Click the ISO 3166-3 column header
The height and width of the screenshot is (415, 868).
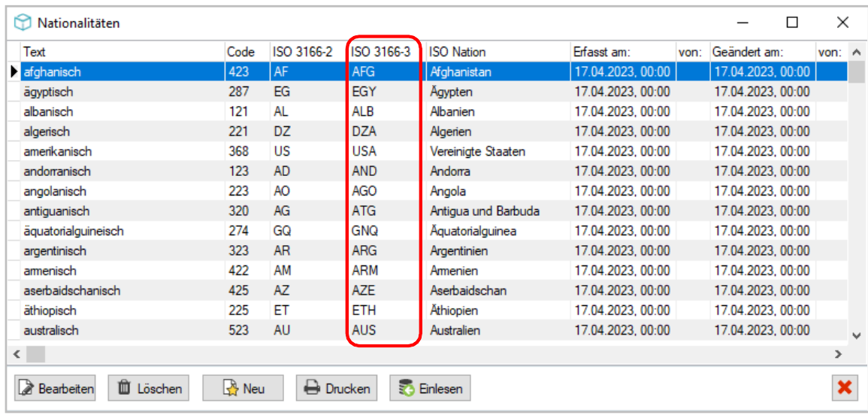point(386,52)
